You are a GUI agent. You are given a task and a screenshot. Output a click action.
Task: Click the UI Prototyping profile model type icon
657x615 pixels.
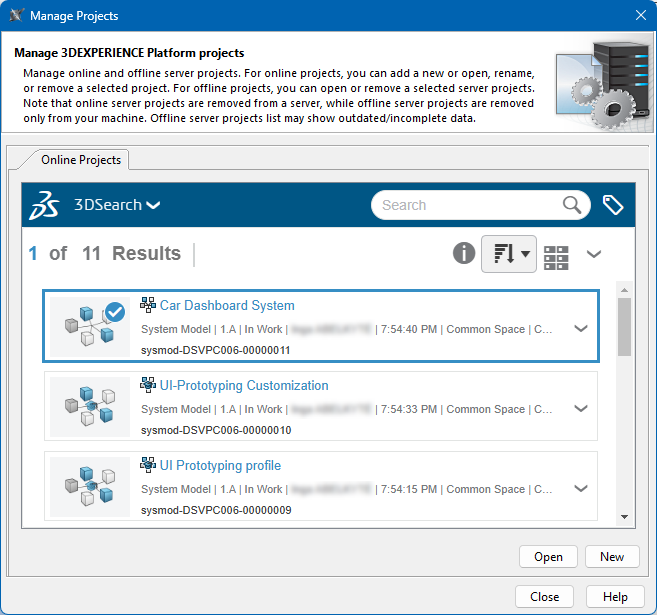point(148,465)
